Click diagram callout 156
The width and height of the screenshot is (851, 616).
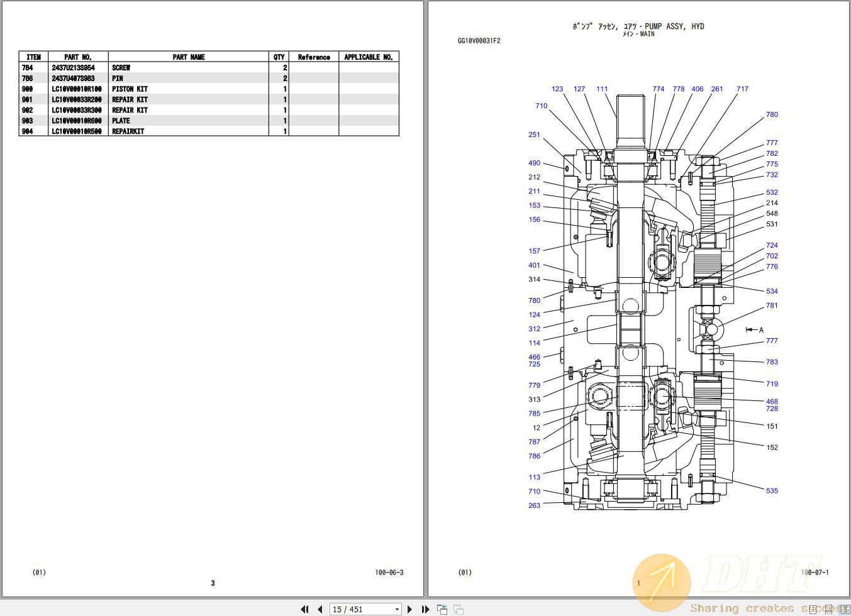click(534, 220)
